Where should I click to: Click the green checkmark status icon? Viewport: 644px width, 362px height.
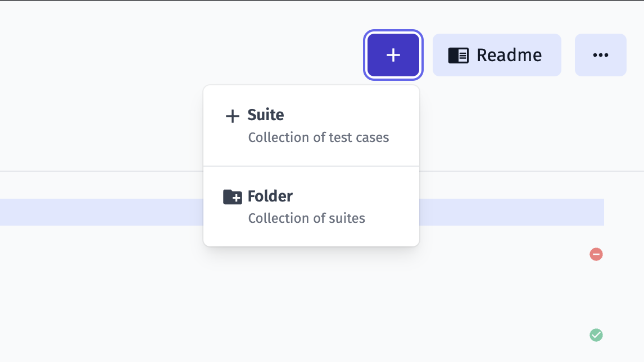coord(596,335)
